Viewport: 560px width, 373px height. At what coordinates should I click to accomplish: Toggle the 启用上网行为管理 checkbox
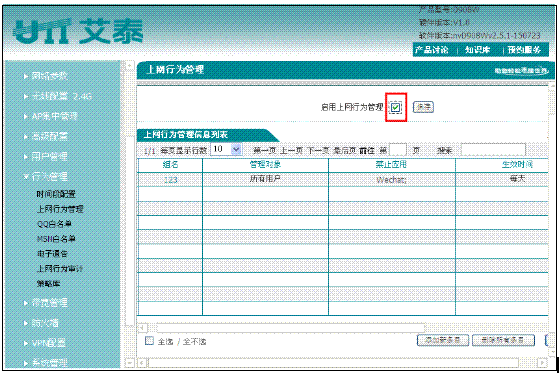[395, 107]
